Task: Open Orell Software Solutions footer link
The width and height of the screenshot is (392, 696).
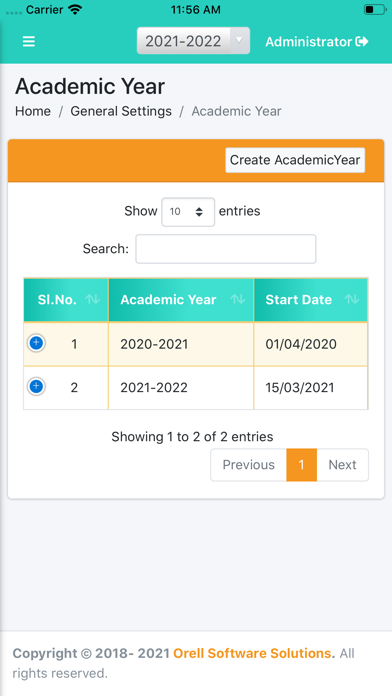Action: [254, 653]
